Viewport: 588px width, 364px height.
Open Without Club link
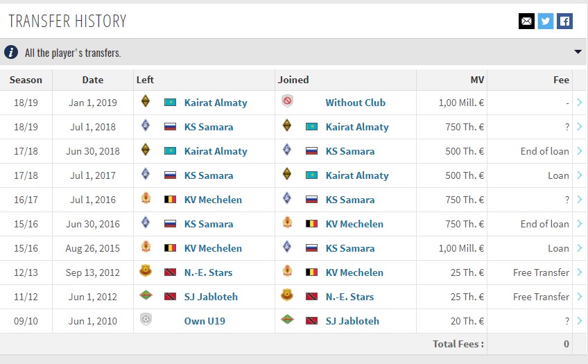point(355,103)
